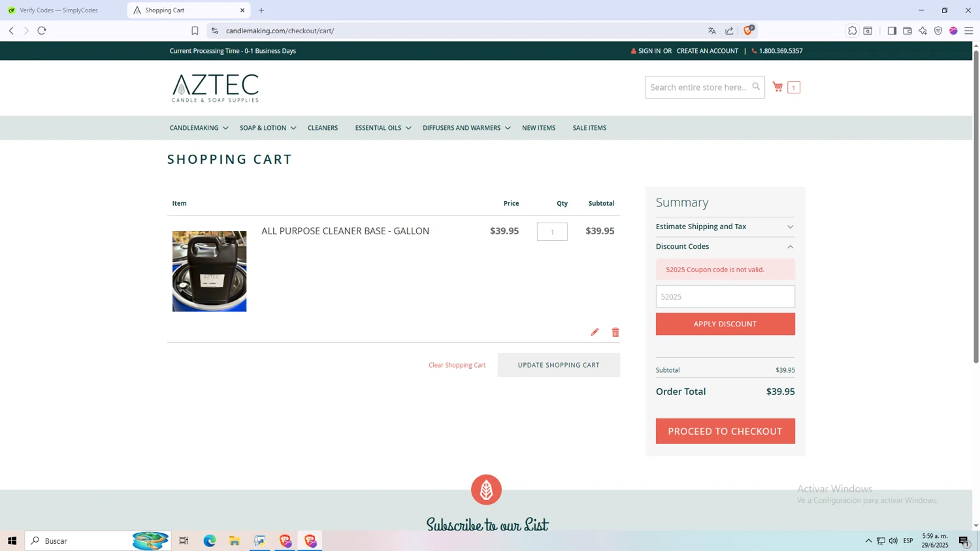Open the VPN shield icon
This screenshot has width=980, height=551.
(x=938, y=31)
